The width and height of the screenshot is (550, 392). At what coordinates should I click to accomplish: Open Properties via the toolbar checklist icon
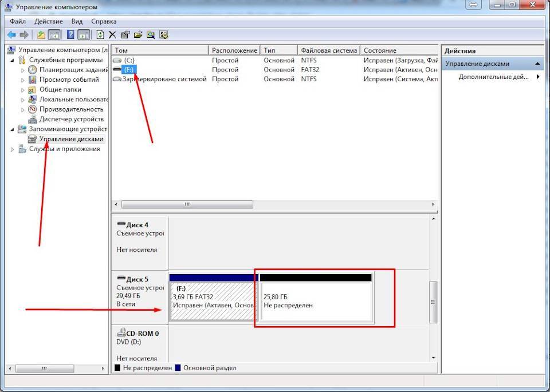pyautogui.click(x=125, y=35)
